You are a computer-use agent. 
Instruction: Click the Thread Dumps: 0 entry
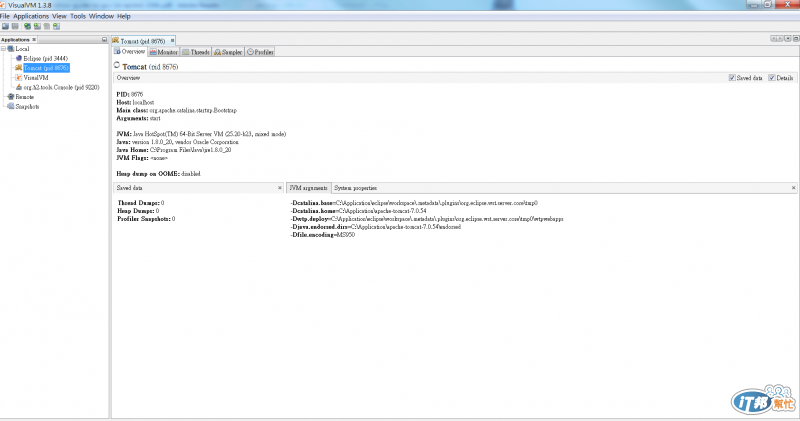pyautogui.click(x=141, y=203)
